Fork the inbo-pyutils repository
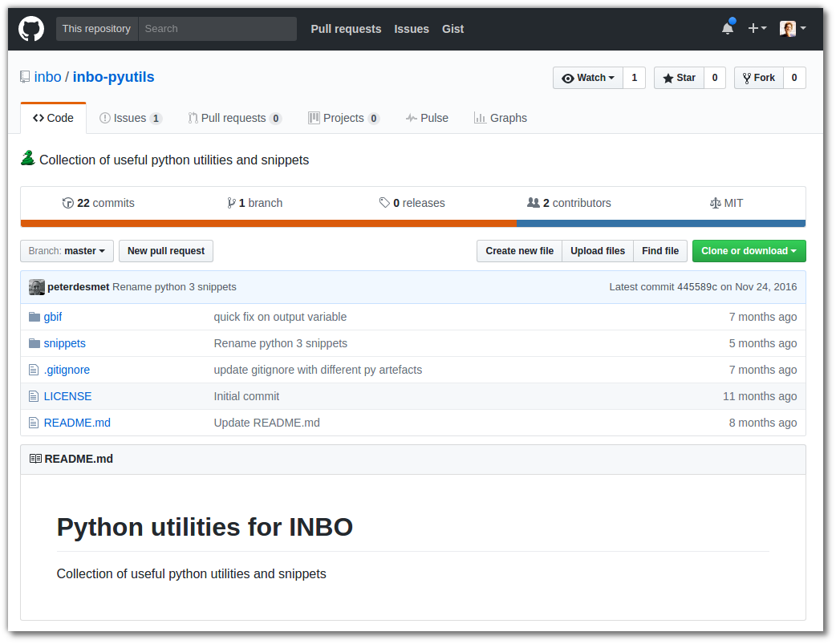Viewport: 836px width, 644px height. pos(759,78)
